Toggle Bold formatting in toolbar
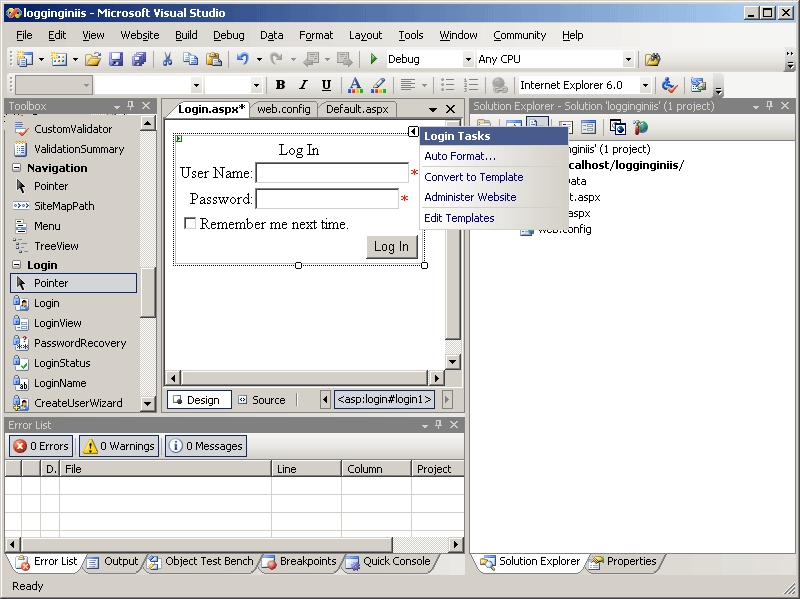The width and height of the screenshot is (800, 599). 280,86
